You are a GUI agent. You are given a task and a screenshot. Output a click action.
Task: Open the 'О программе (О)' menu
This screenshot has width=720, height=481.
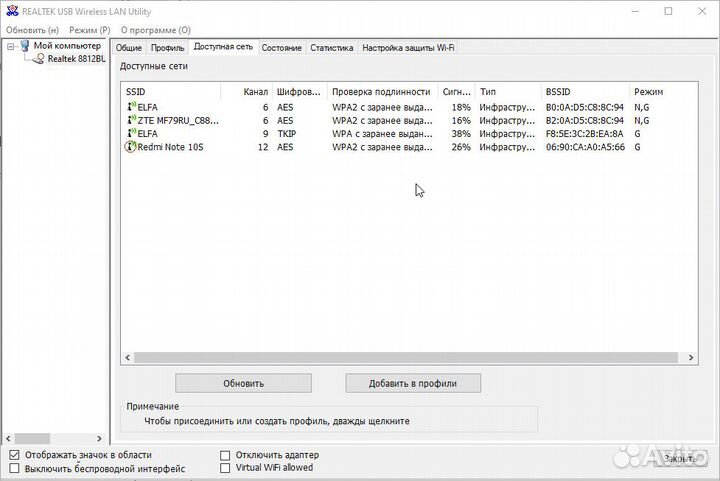[x=156, y=30]
